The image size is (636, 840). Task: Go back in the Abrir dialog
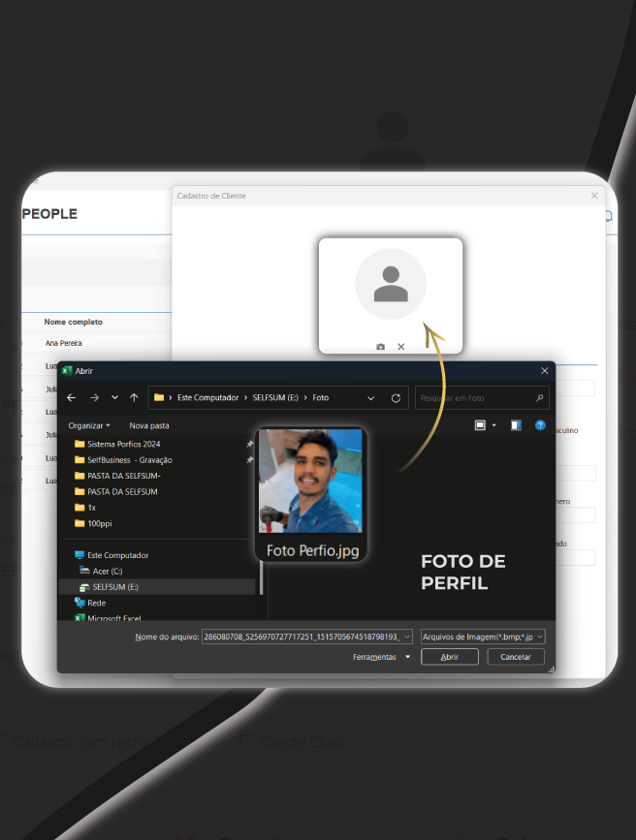pos(72,397)
